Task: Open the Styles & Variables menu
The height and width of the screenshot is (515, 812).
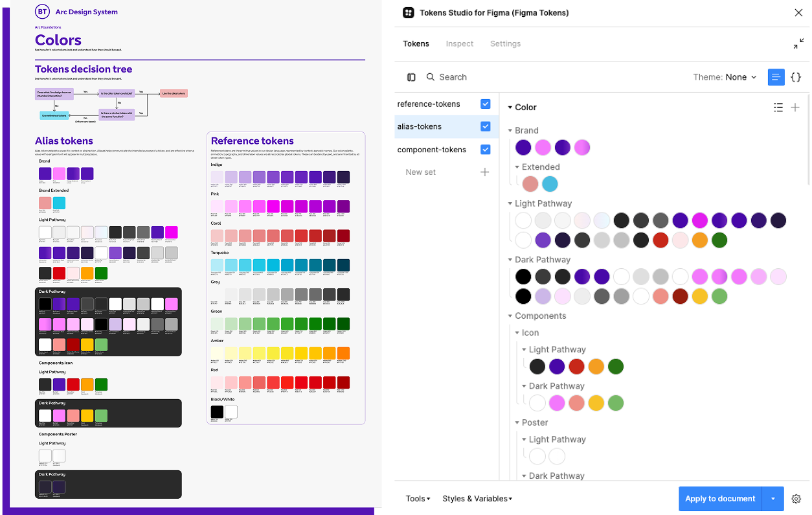Action: click(477, 499)
